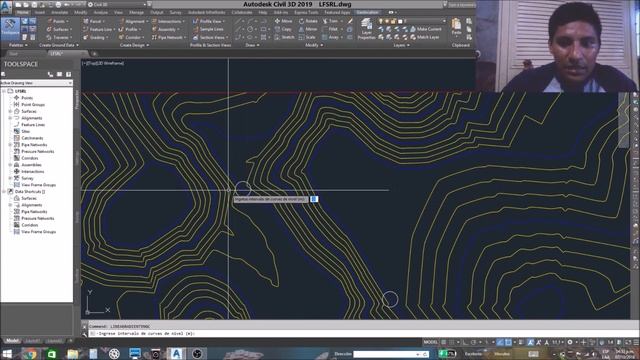Activate the Stretch tool
Viewport: 640px width, 360px height.
coord(284,37)
